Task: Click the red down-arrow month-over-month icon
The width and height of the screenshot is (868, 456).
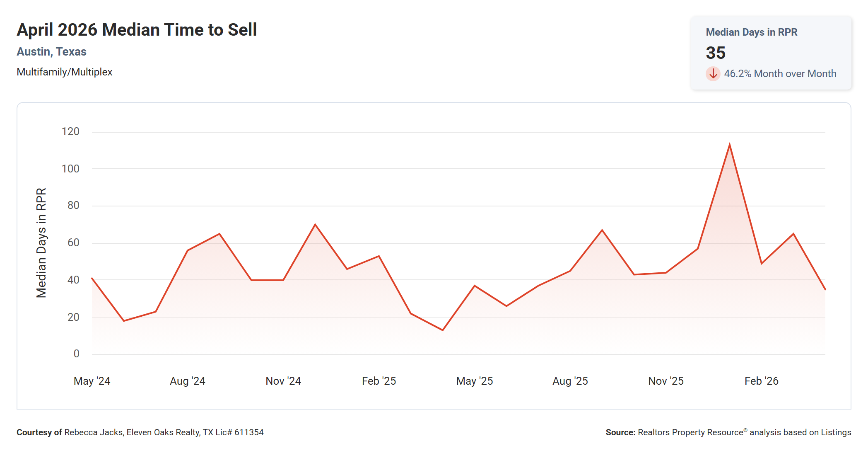Action: coord(713,74)
